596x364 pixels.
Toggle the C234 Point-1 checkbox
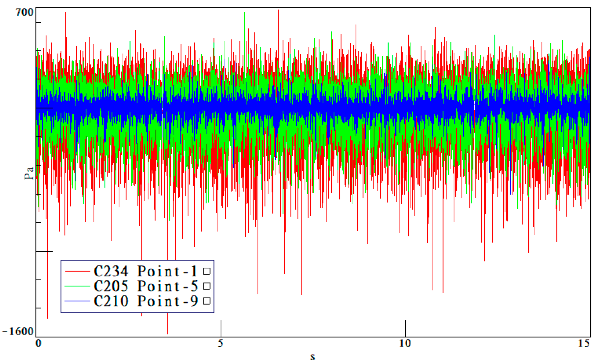tap(207, 271)
